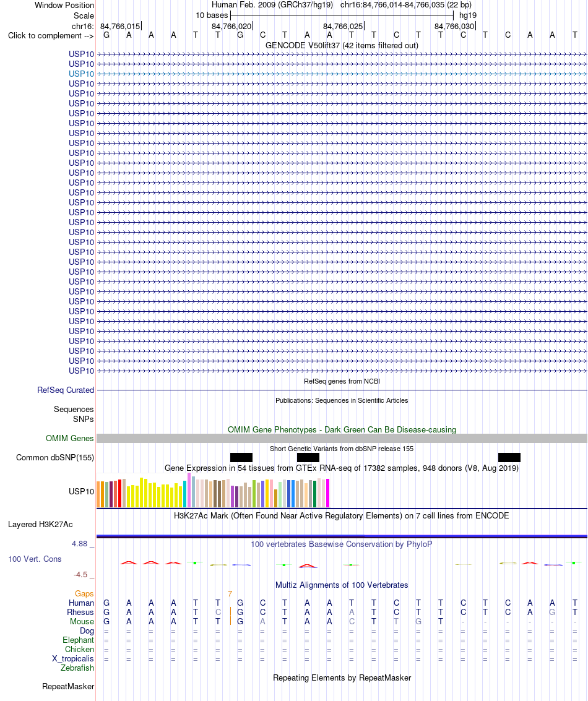Click 'chr16:84,766,014-84,766,035 (22 bp)' position text

tap(406, 5)
